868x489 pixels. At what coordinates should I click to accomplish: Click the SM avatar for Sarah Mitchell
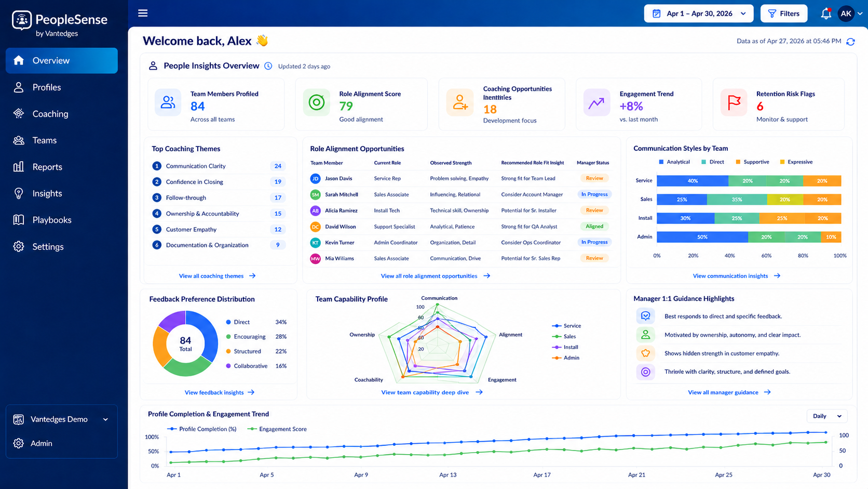315,195
